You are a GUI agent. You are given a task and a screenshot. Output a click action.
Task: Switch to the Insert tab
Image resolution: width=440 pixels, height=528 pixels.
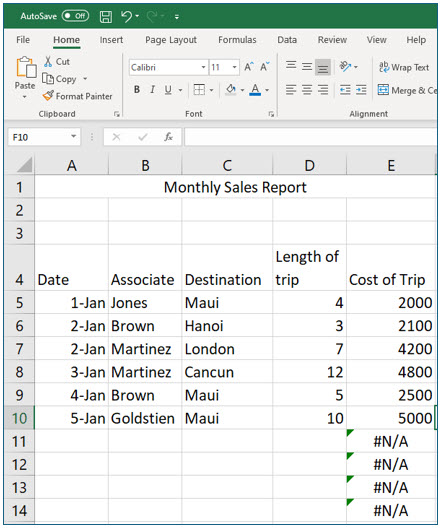coord(111,40)
